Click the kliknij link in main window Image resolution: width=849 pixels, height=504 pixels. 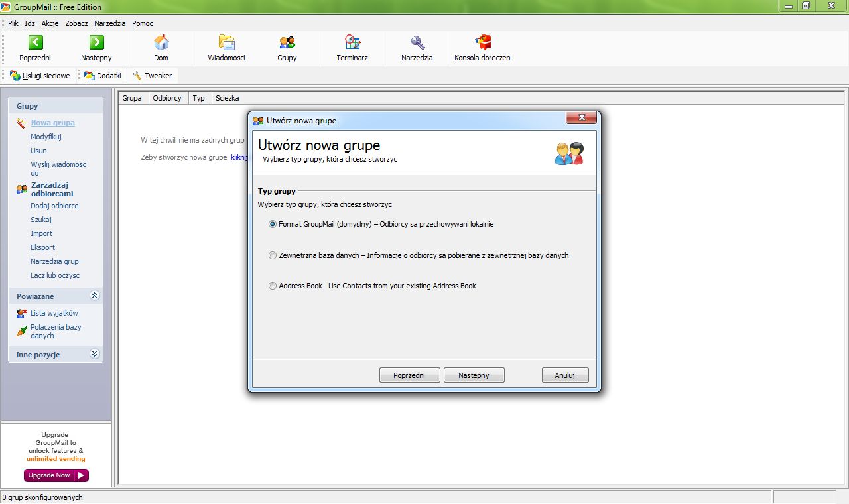click(x=239, y=157)
